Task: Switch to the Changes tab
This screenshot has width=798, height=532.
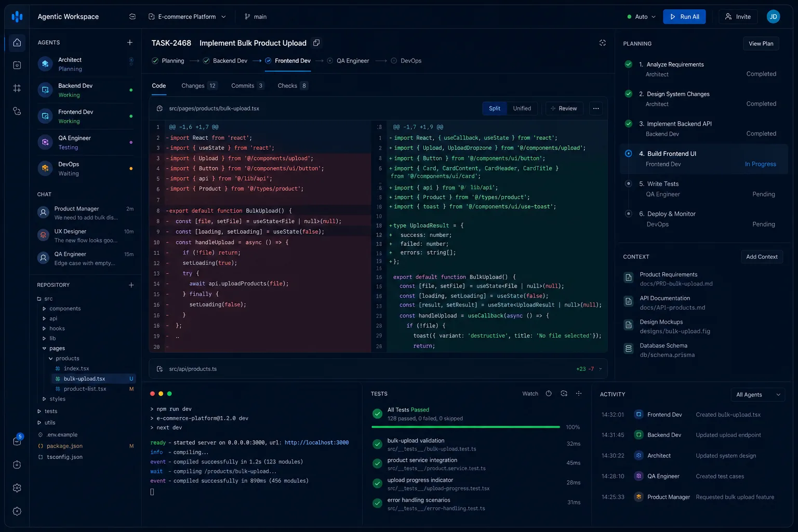Action: click(199, 86)
